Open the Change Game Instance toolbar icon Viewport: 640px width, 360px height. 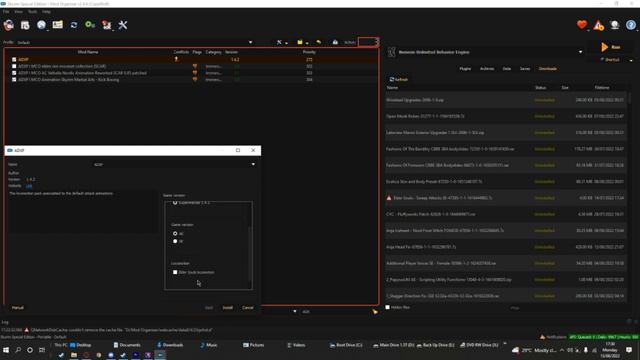(9, 25)
